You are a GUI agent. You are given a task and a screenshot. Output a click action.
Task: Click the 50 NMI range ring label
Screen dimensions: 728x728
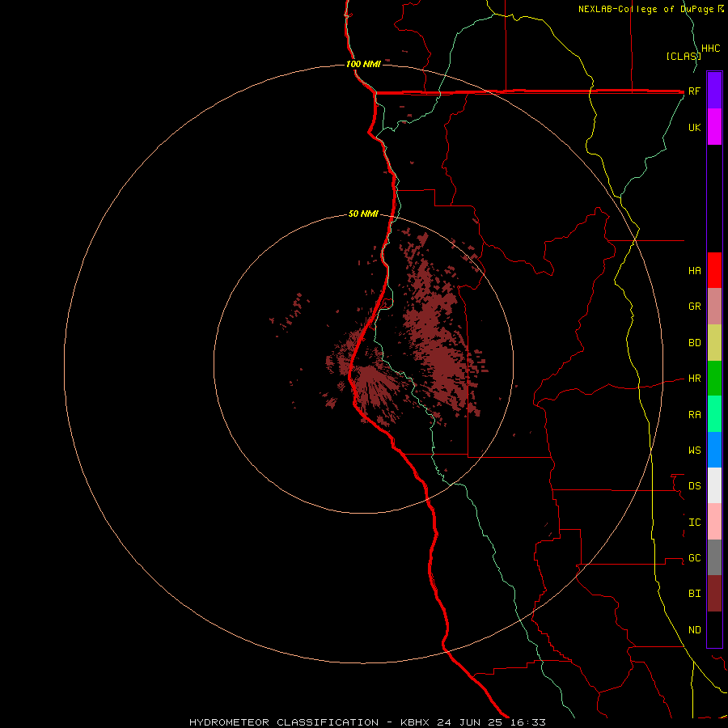tap(363, 214)
